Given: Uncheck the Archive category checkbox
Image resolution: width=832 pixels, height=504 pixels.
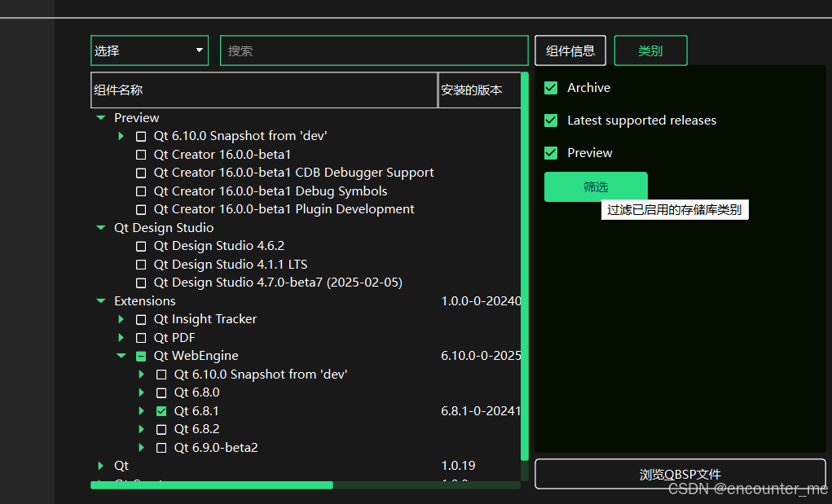Looking at the screenshot, I should [x=551, y=88].
